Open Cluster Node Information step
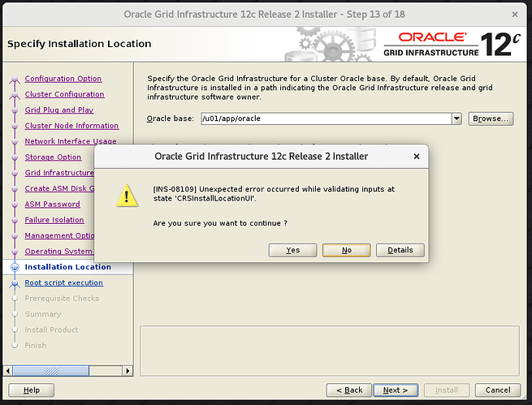Image resolution: width=532 pixels, height=405 pixels. pyautogui.click(x=71, y=126)
